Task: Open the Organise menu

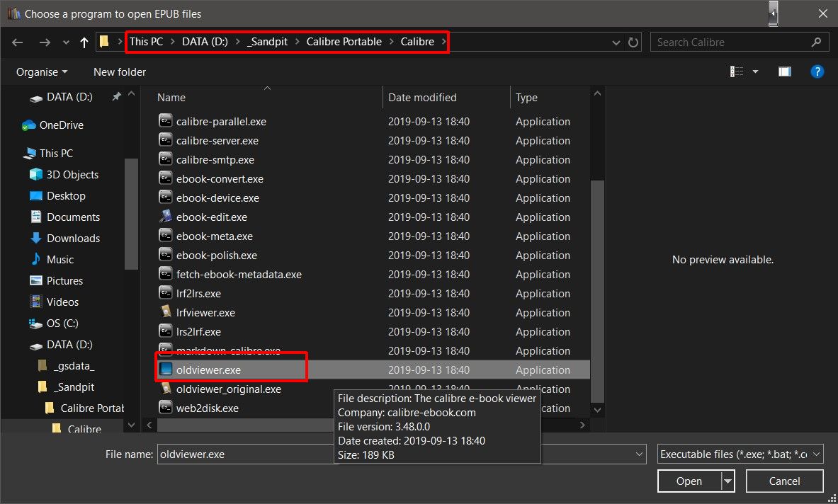Action: (42, 71)
